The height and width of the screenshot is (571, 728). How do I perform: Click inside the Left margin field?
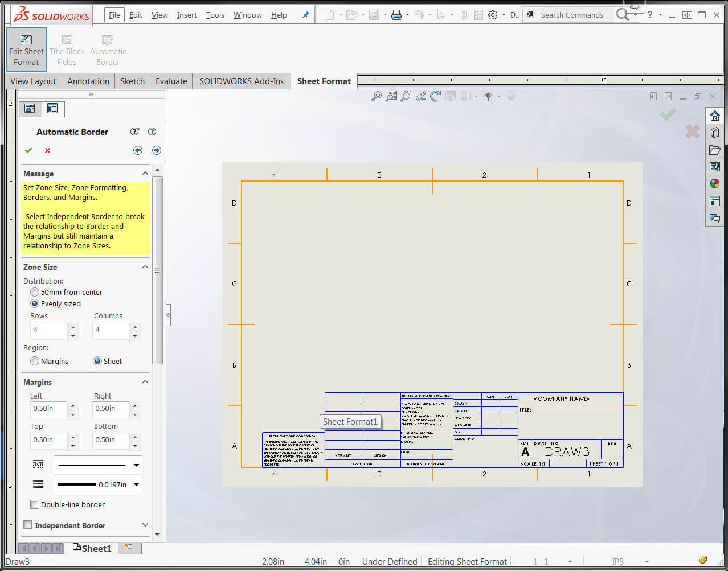tap(48, 409)
